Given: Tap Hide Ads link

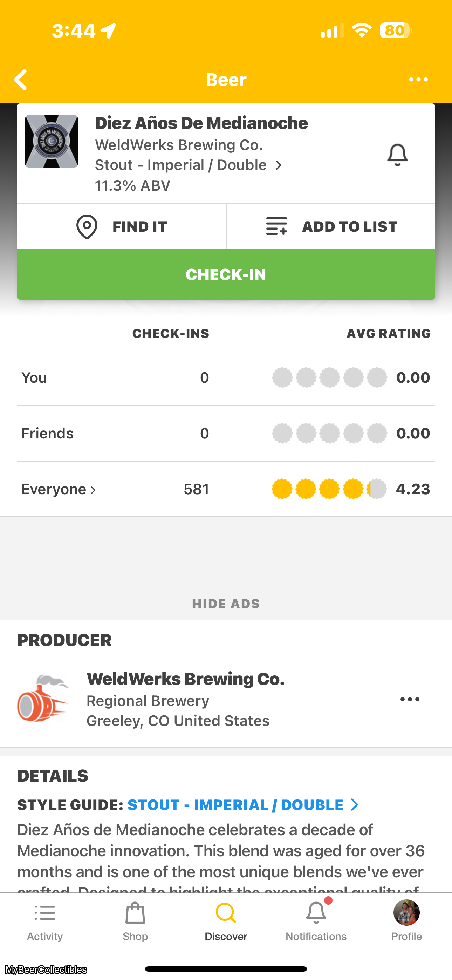Looking at the screenshot, I should [226, 604].
